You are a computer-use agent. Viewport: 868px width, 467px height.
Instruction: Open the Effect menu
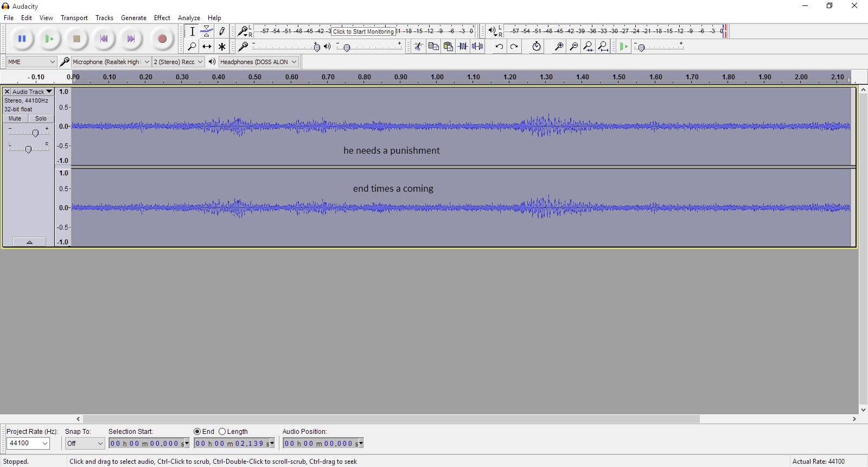click(x=162, y=18)
